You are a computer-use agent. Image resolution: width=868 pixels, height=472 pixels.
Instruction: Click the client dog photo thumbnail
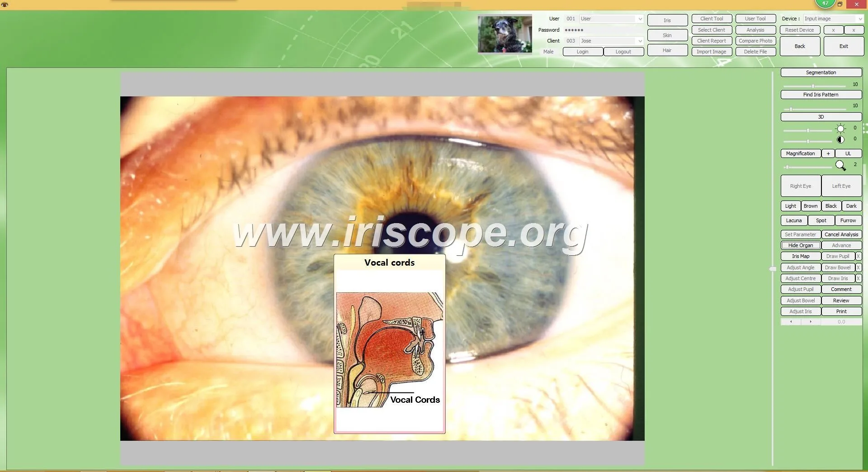[x=505, y=34]
